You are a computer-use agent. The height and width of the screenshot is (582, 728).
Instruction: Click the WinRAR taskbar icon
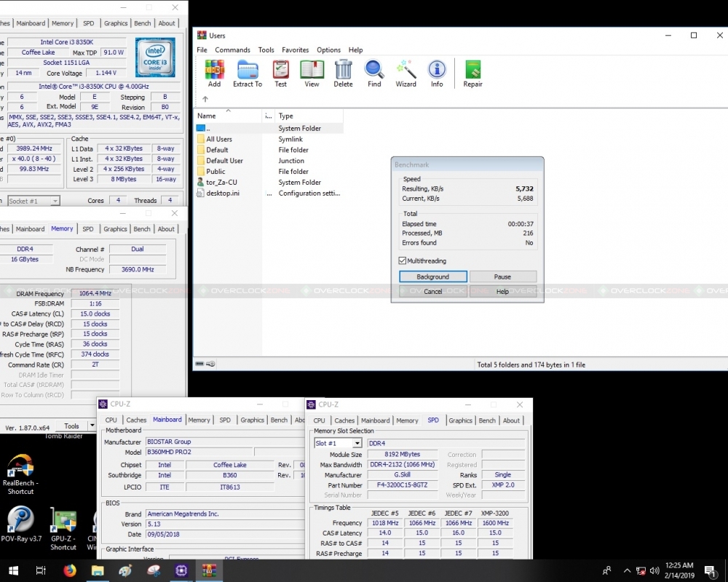click(209, 570)
